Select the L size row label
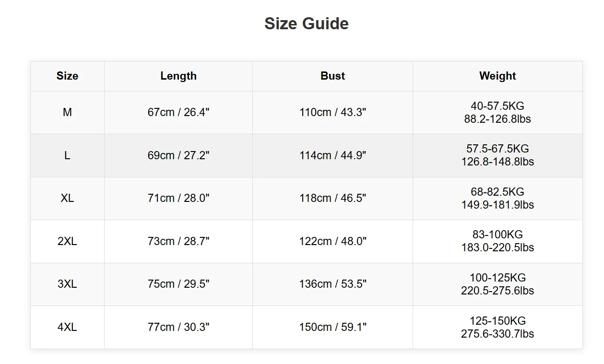This screenshot has height=364, width=604. [67, 155]
